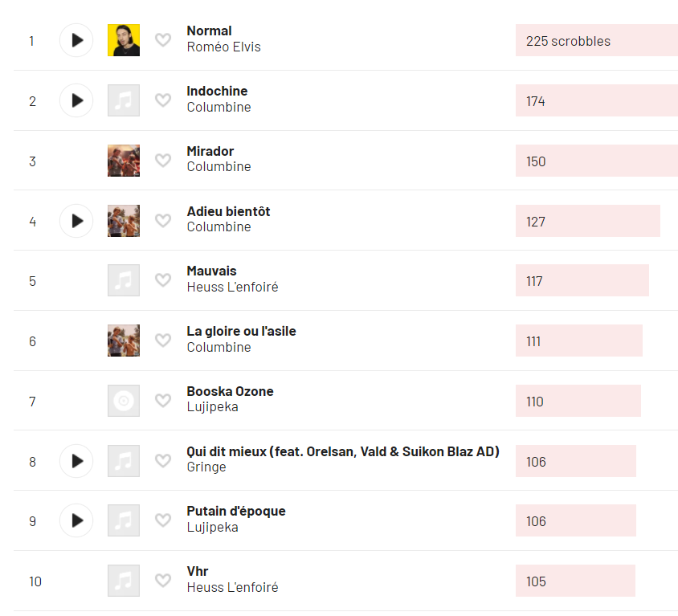Click the 225 scrobbles bar

point(597,40)
